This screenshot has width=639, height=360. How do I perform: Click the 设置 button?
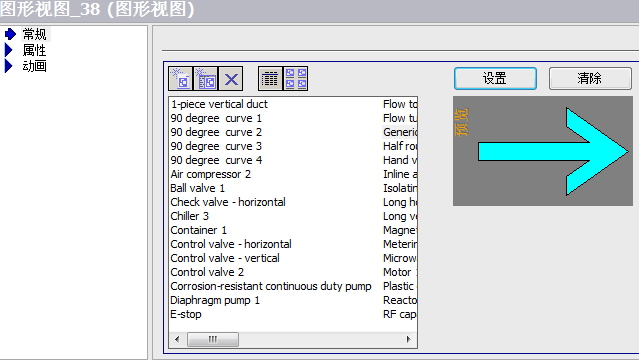tap(495, 78)
